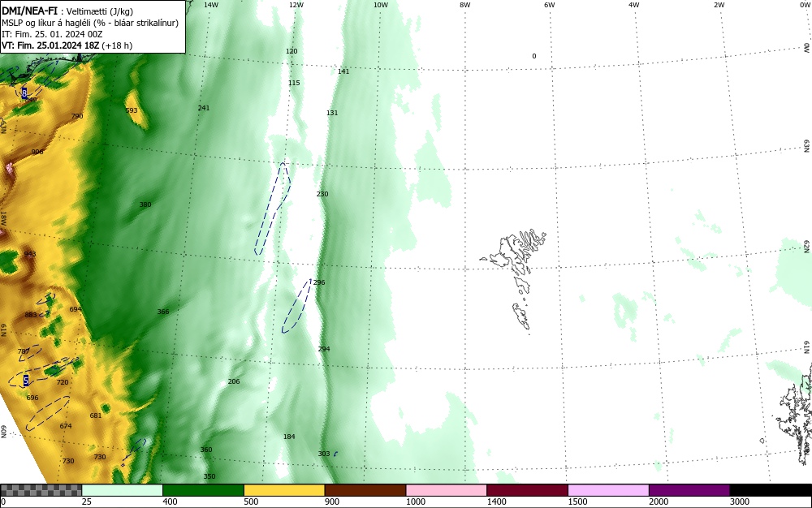Click the legend value 400
This screenshot has height=508, width=812.
pos(170,502)
